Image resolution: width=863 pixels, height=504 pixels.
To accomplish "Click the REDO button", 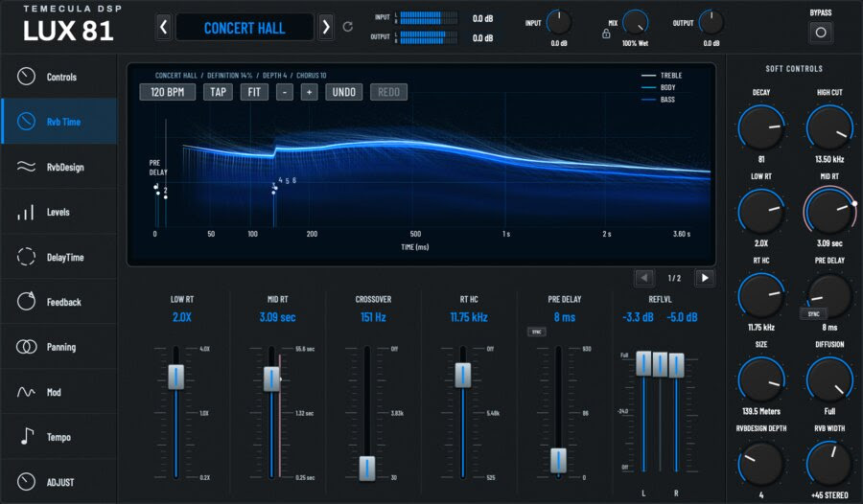I will click(x=388, y=92).
